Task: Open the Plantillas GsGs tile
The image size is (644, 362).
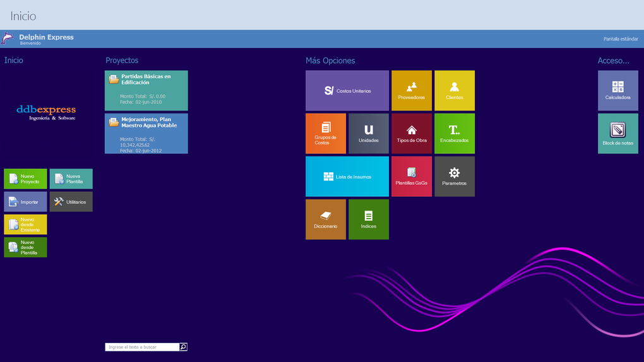Action: [412, 177]
